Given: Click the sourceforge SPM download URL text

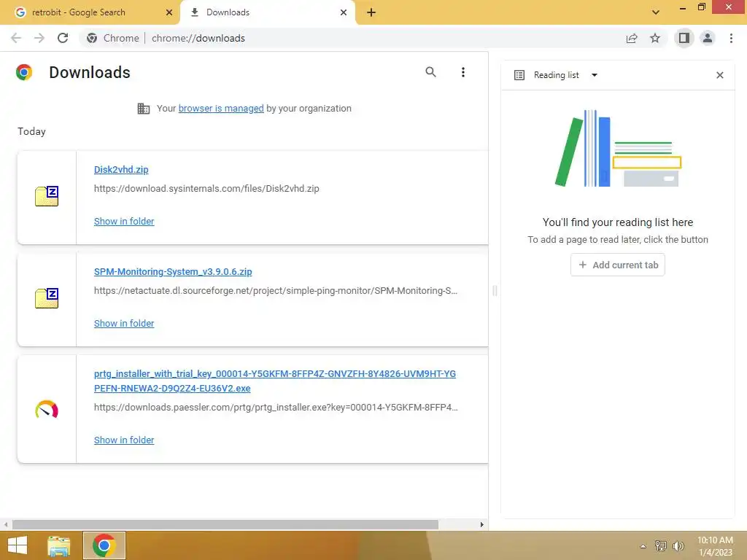Looking at the screenshot, I should click(x=275, y=290).
